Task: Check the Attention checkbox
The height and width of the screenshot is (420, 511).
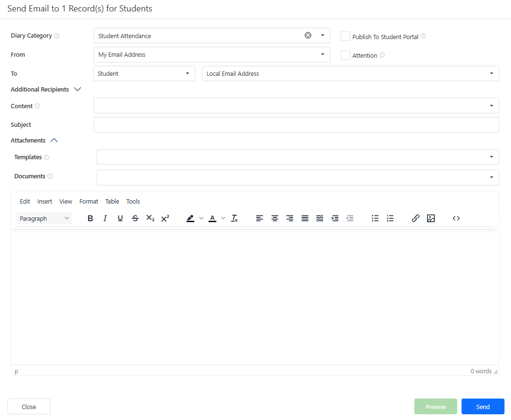Action: click(345, 55)
